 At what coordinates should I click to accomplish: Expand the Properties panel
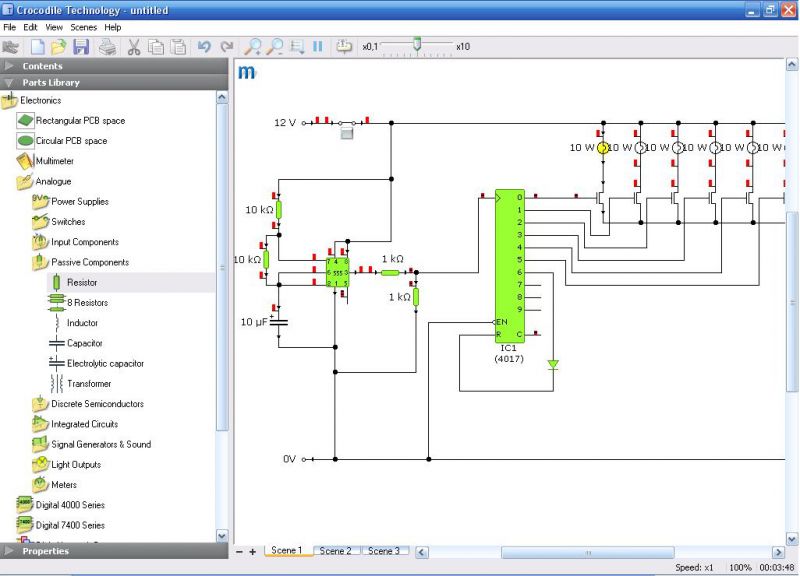(x=114, y=551)
